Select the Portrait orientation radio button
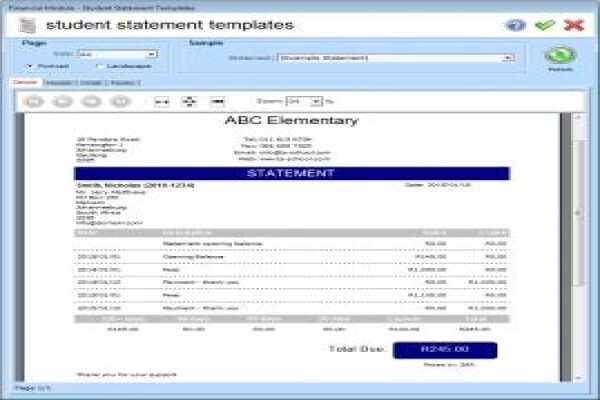Image resolution: width=600 pixels, height=400 pixels. 30,66
